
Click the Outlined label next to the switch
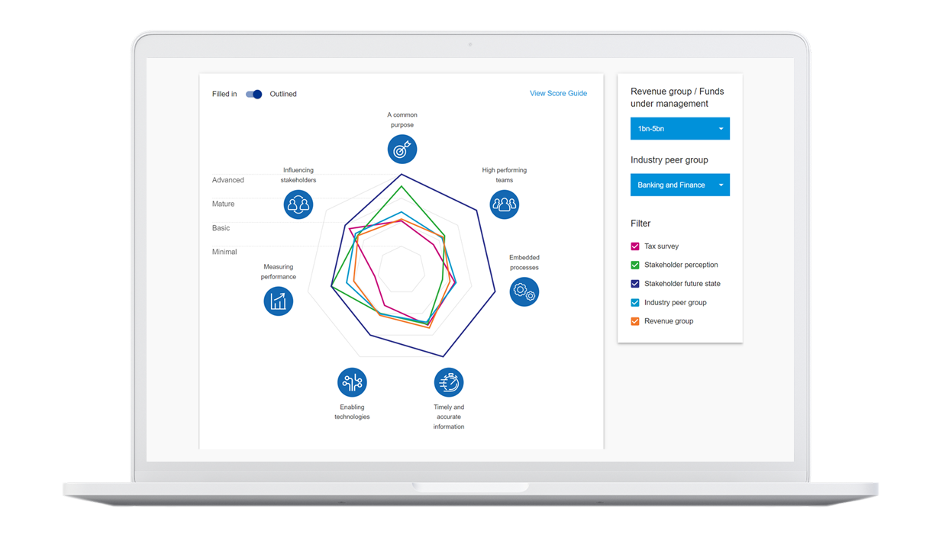click(x=283, y=94)
